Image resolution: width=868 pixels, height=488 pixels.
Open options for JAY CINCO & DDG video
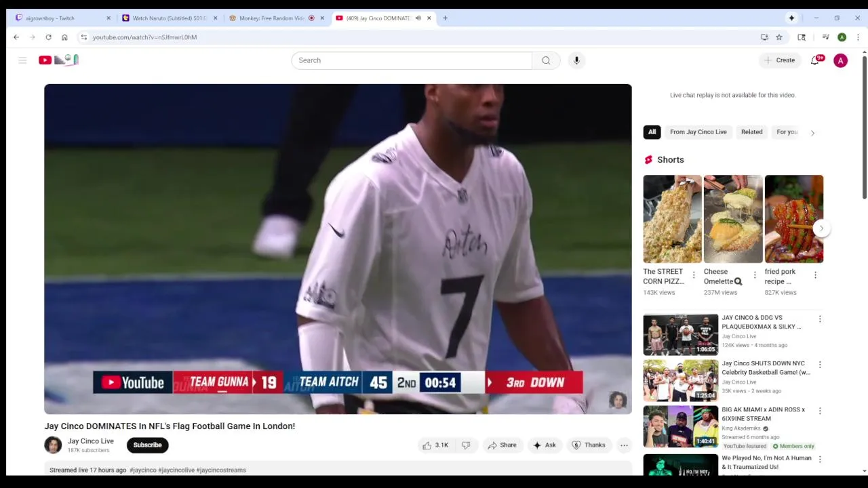[x=820, y=319]
